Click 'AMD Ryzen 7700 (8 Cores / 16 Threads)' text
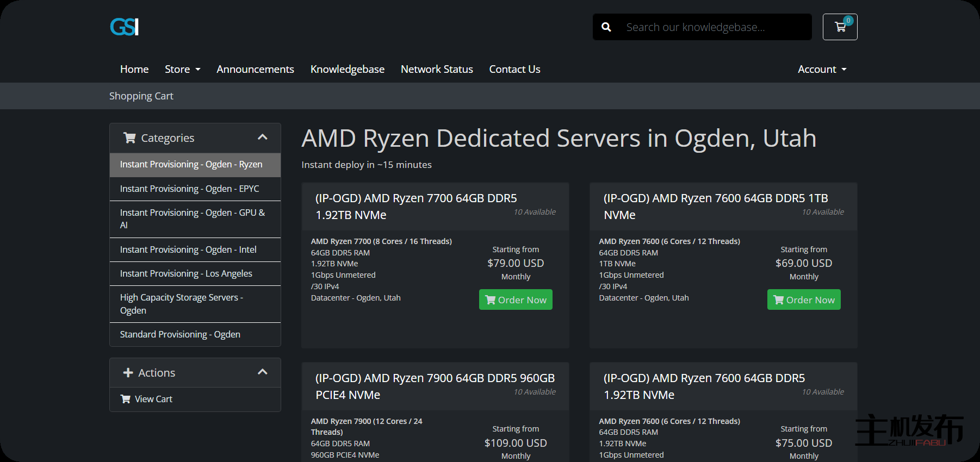This screenshot has height=462, width=980. [381, 241]
